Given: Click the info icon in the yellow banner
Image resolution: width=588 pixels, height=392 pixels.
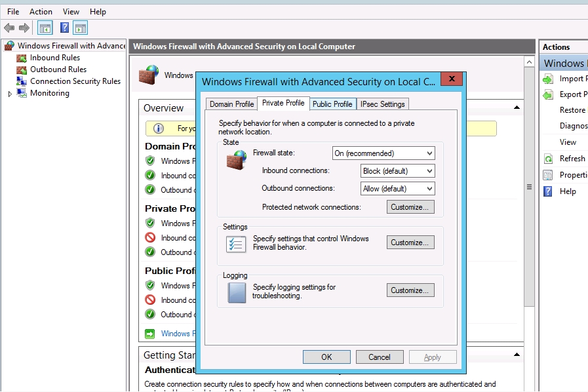Looking at the screenshot, I should click(159, 128).
